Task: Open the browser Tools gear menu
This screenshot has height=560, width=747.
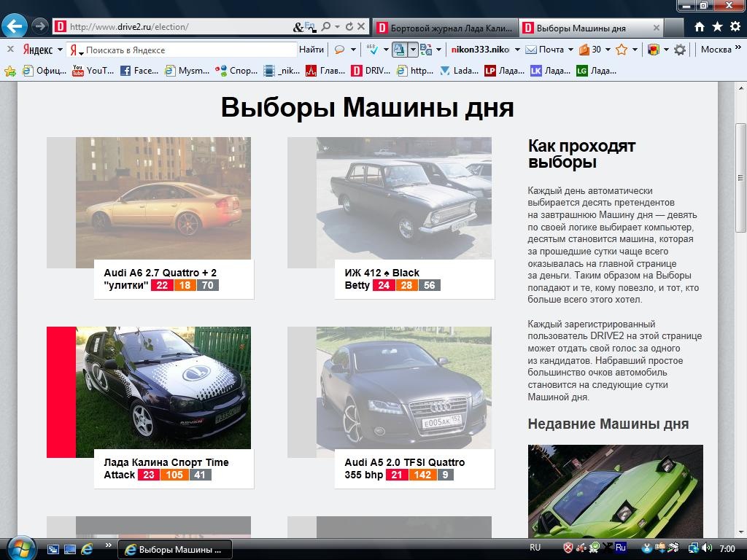Action: [x=735, y=27]
